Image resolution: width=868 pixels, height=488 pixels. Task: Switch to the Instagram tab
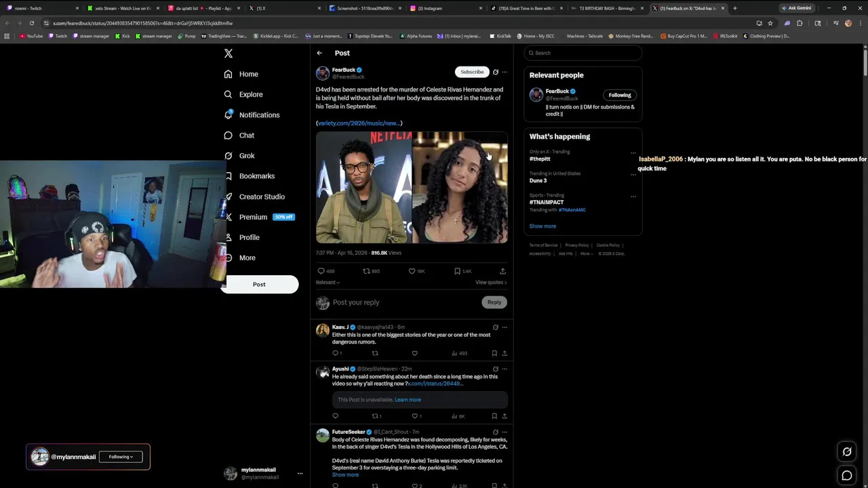pos(445,8)
